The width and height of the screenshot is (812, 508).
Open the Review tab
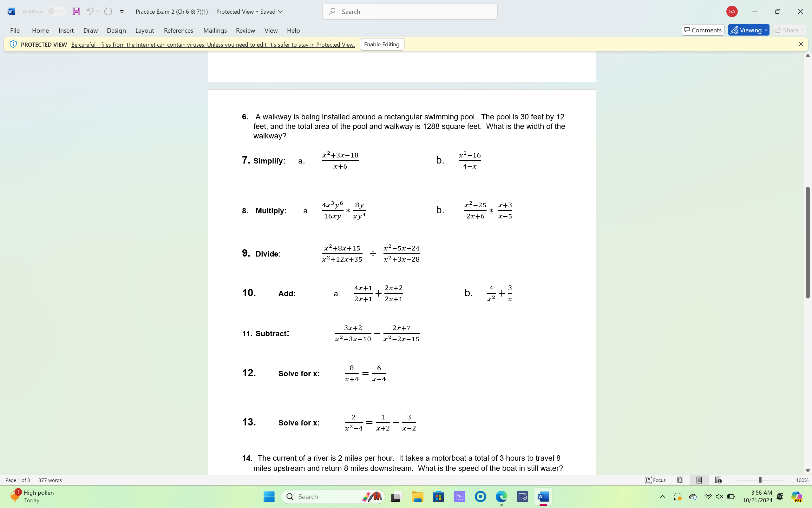245,30
